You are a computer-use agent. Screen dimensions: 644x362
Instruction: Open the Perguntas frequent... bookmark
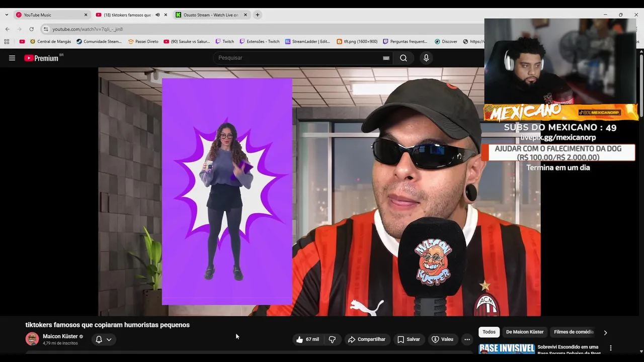pos(405,42)
